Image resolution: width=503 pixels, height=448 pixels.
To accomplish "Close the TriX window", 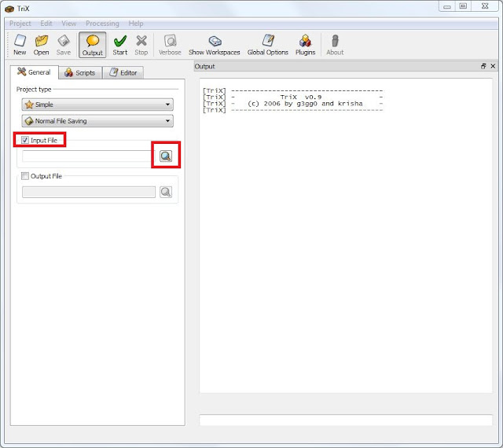I will 485,6.
